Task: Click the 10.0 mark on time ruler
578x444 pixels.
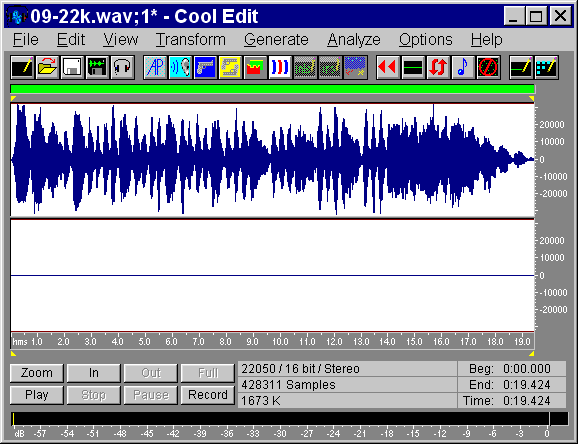Action: [280, 342]
